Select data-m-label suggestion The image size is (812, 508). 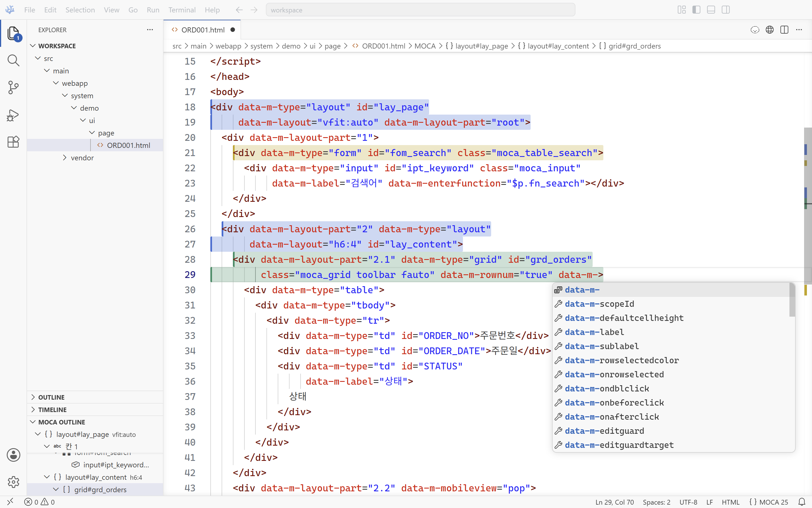click(671, 332)
